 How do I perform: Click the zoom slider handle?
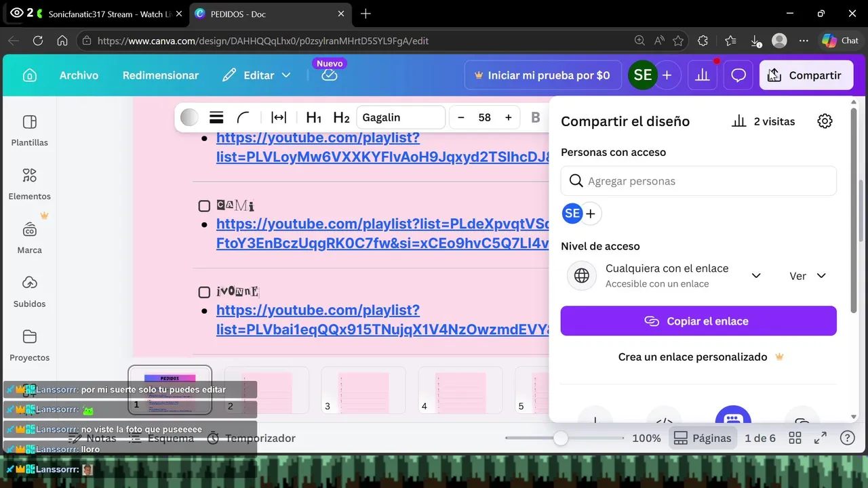tap(560, 439)
